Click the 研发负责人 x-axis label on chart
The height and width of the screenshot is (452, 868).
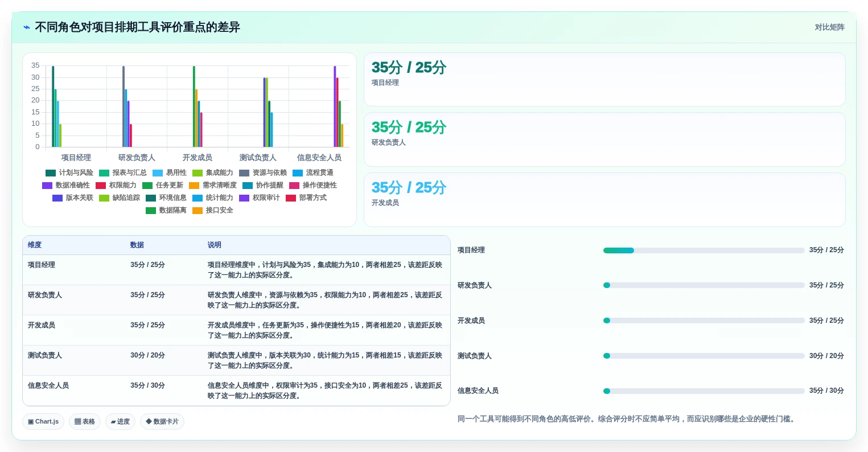pyautogui.click(x=137, y=158)
